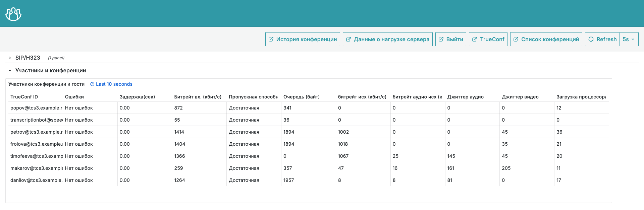Sort by Загрузка процессора column header
This screenshot has width=644, height=210.
pos(581,97)
